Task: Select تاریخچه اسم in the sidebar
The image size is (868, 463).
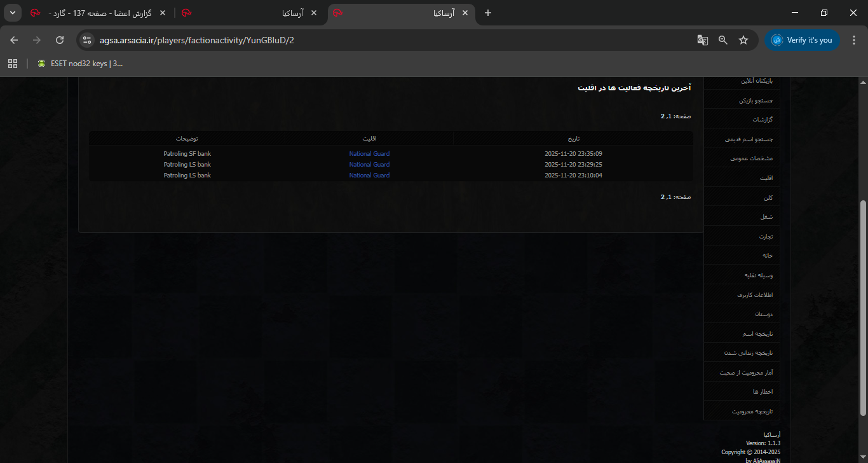Action: pos(757,334)
